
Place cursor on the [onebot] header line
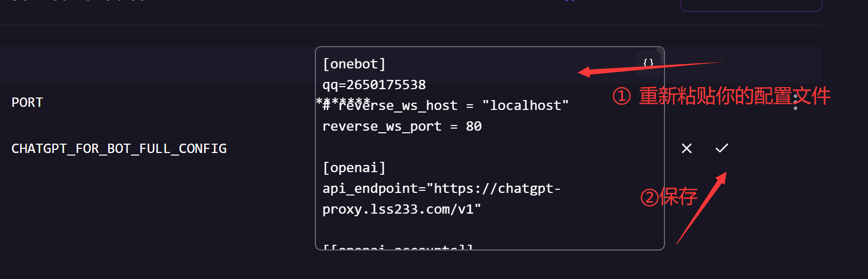(x=354, y=64)
